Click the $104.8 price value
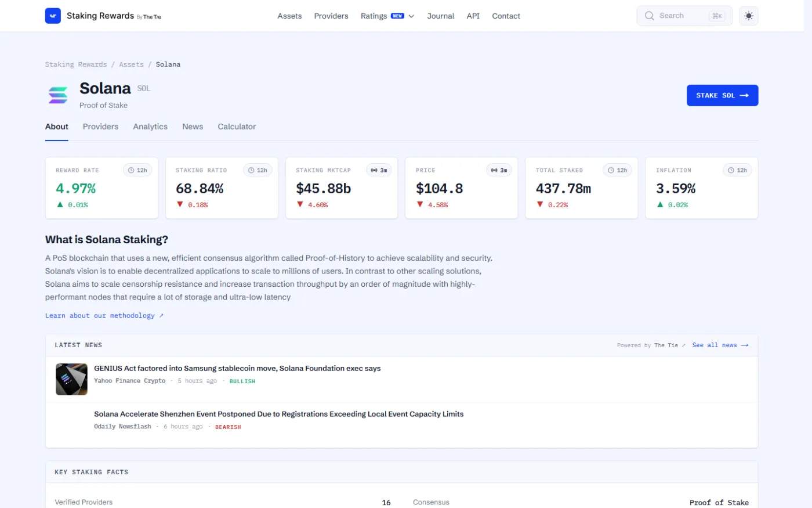 coord(440,189)
